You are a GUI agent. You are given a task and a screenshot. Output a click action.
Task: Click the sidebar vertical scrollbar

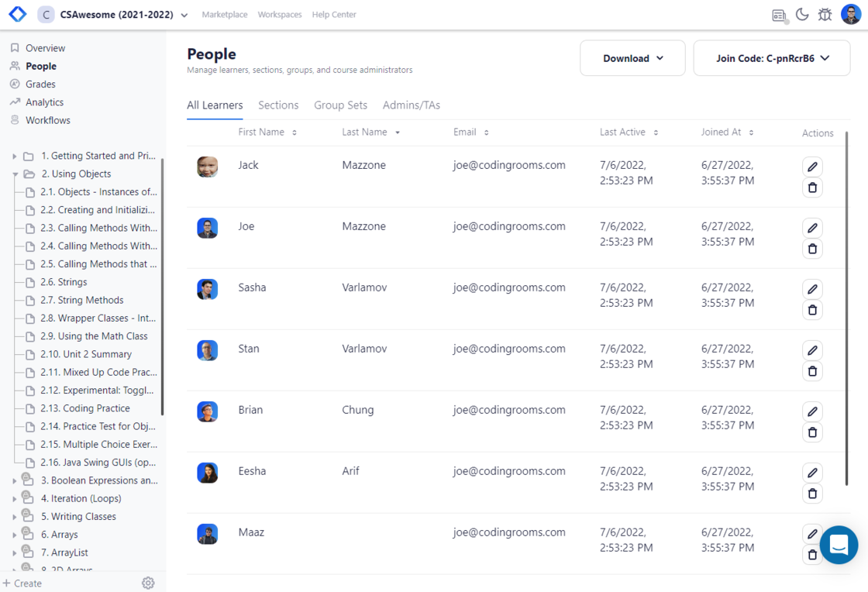click(x=162, y=287)
